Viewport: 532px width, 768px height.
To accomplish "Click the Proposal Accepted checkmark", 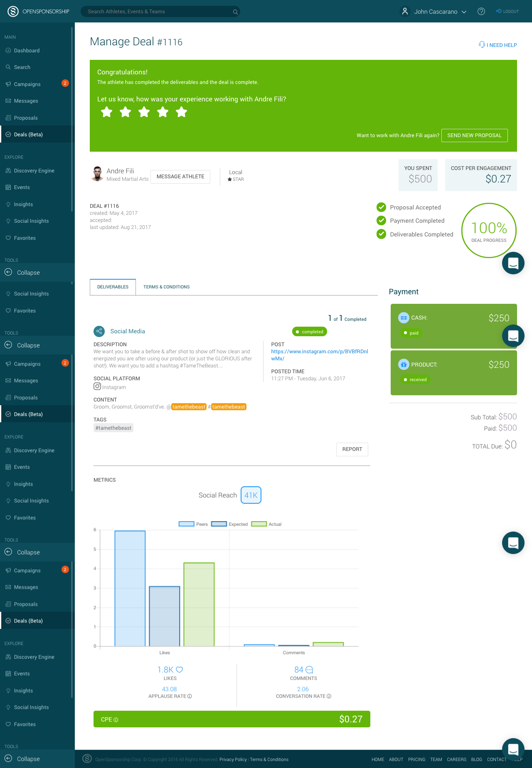I will point(381,207).
